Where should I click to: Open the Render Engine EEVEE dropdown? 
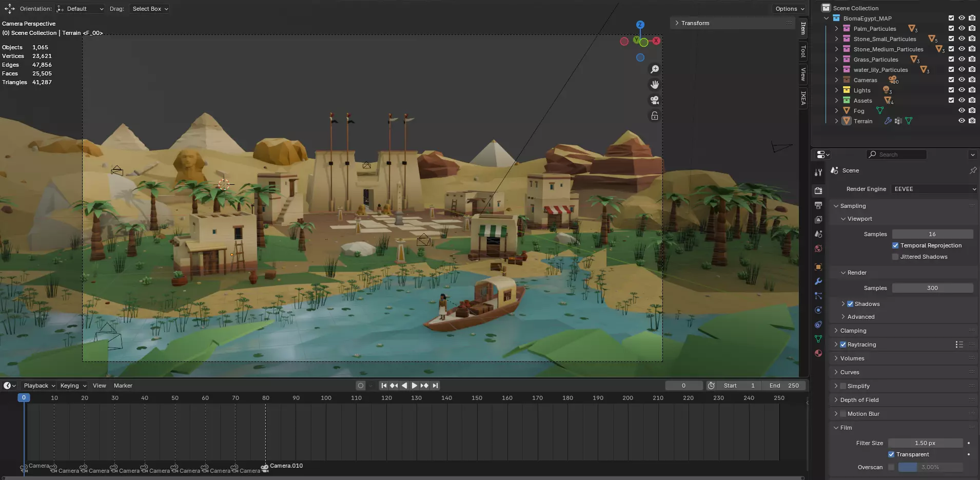[934, 189]
